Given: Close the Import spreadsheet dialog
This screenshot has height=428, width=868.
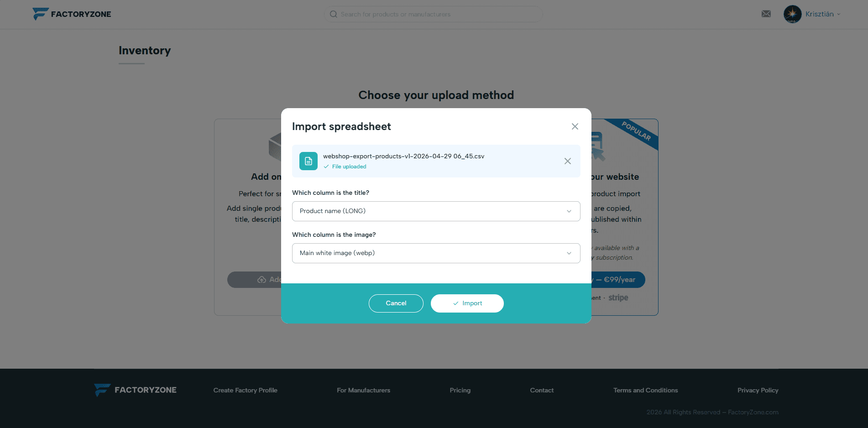Looking at the screenshot, I should [575, 126].
